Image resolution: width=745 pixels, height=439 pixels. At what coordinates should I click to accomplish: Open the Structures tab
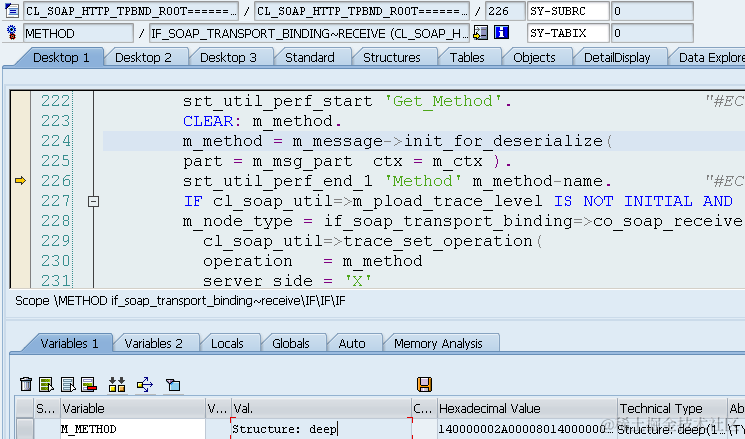pos(392,57)
